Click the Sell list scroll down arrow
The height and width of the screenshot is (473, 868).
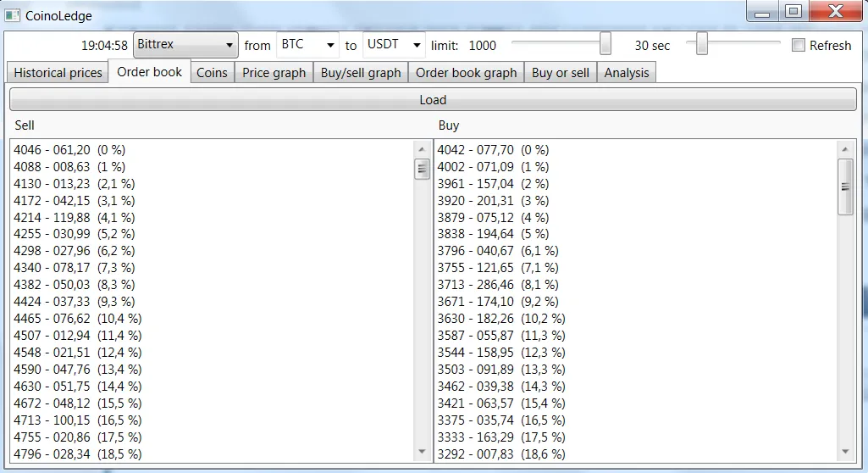[422, 452]
